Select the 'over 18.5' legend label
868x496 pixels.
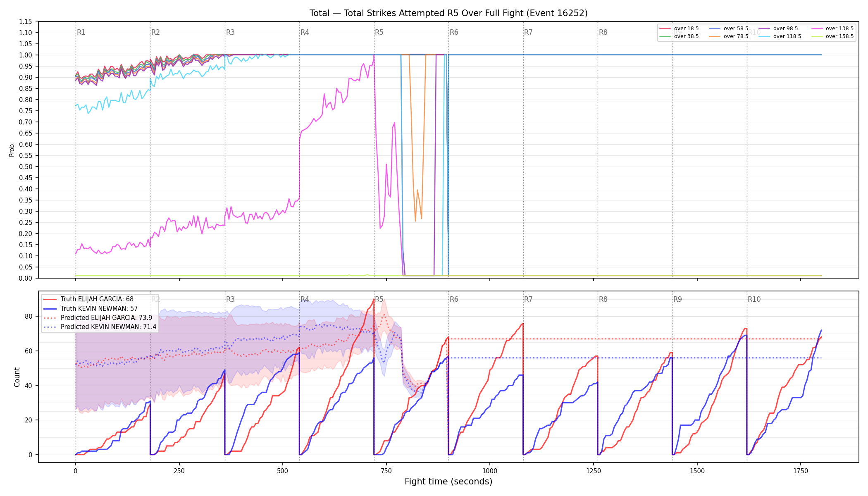point(686,29)
